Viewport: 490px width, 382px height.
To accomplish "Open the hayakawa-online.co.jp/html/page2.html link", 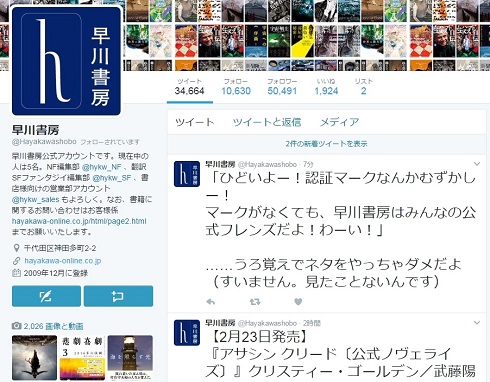I will [79, 221].
